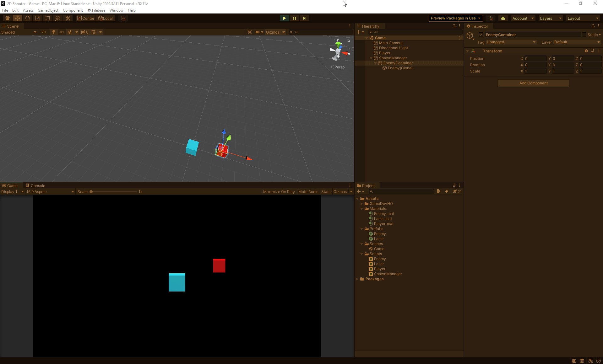
Task: Open the custom editor tools
Action: click(x=68, y=18)
